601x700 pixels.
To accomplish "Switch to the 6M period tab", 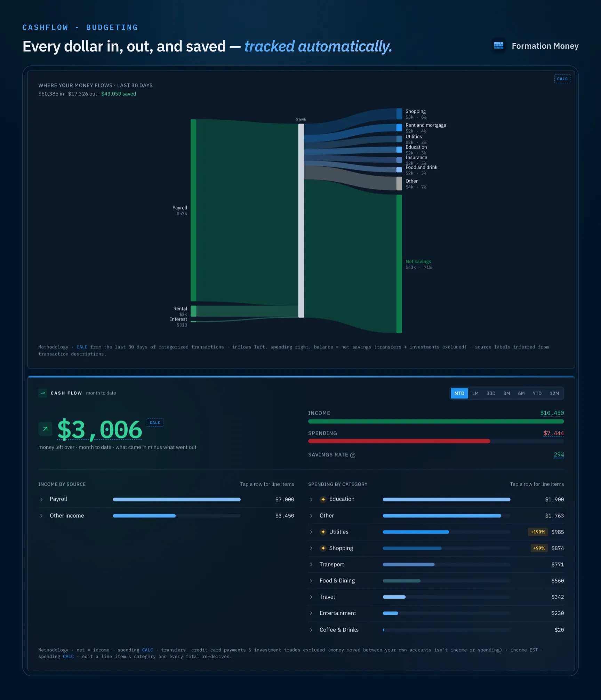I will [x=521, y=393].
